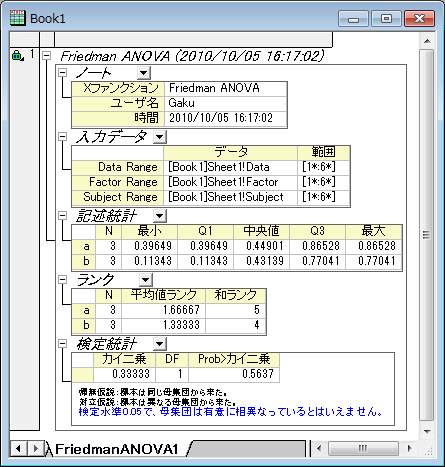This screenshot has height=467, width=445.
Task: Collapse the 記述統計 section
Action: click(62, 216)
